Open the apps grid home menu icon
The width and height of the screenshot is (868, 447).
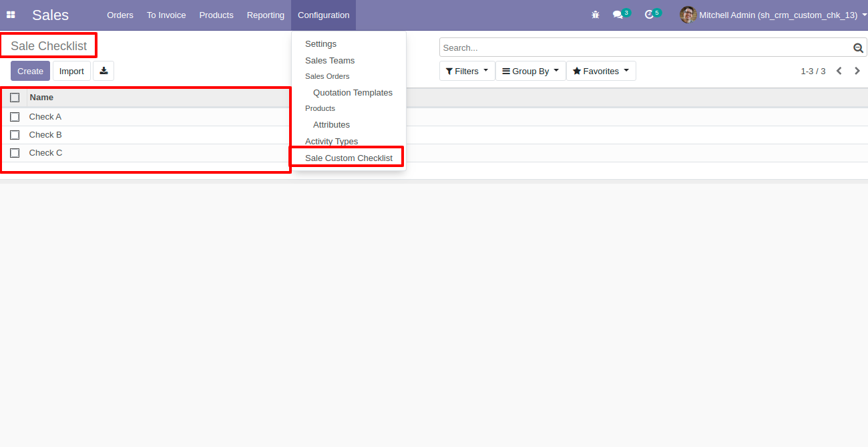(11, 15)
